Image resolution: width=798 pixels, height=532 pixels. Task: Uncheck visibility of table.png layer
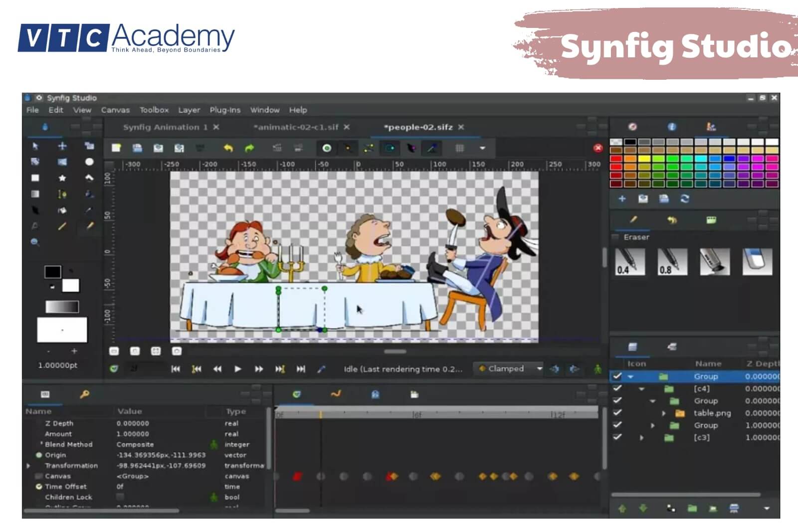[x=617, y=413]
